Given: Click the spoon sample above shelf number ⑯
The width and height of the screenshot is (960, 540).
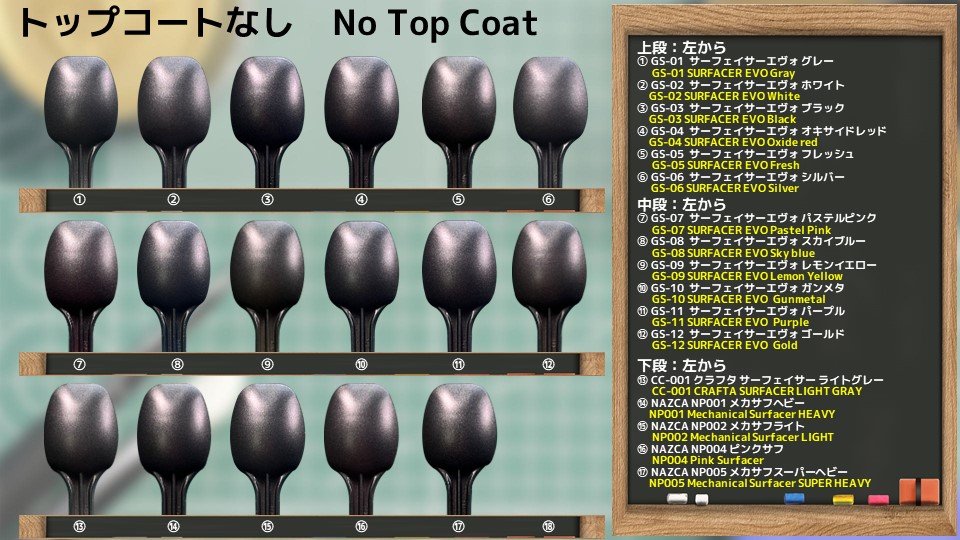Looking at the screenshot, I should [361, 449].
